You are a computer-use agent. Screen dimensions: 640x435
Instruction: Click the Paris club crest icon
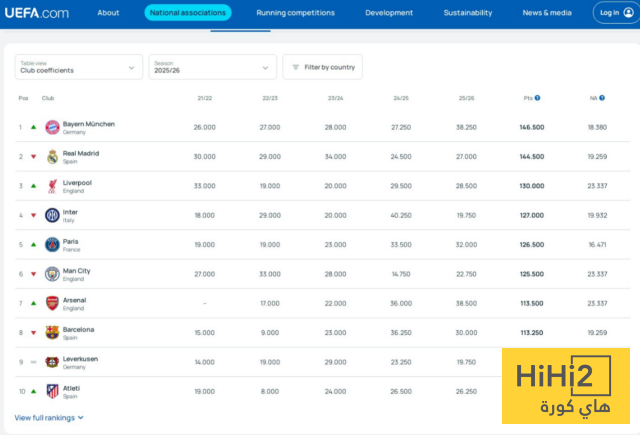click(52, 244)
